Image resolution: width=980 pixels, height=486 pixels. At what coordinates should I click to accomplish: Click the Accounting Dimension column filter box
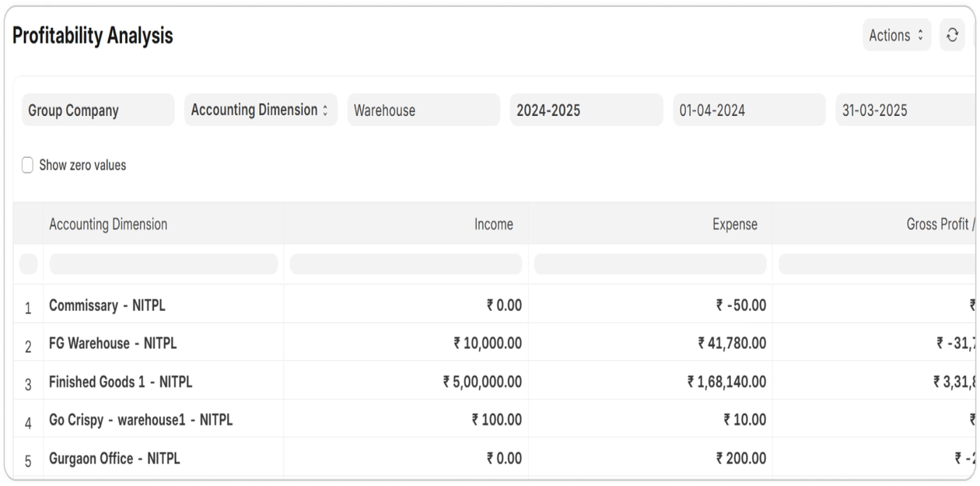[163, 264]
